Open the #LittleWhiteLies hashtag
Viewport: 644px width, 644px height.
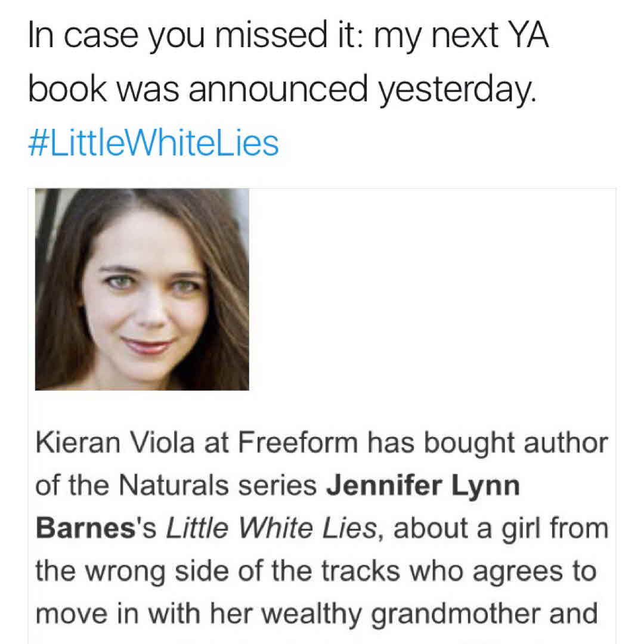(x=153, y=143)
